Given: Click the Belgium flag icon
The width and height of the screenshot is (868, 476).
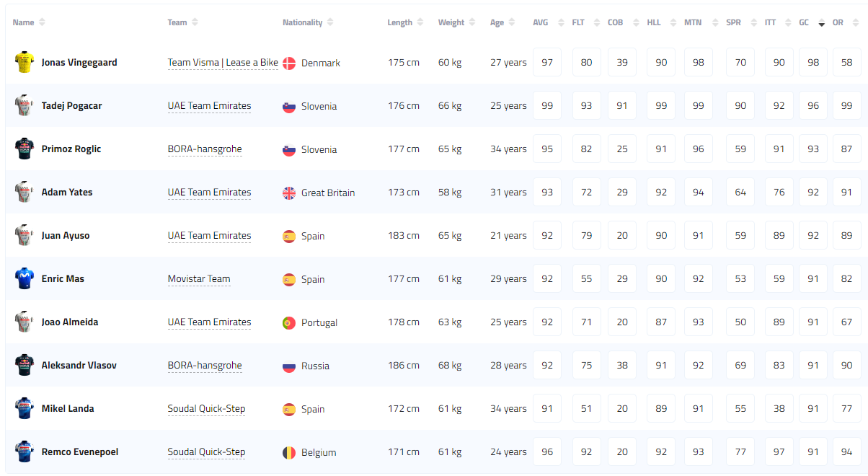Looking at the screenshot, I should pyautogui.click(x=289, y=452).
